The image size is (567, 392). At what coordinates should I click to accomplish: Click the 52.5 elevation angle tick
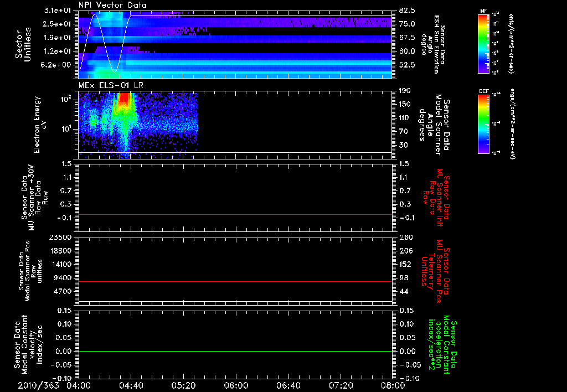[x=407, y=65]
